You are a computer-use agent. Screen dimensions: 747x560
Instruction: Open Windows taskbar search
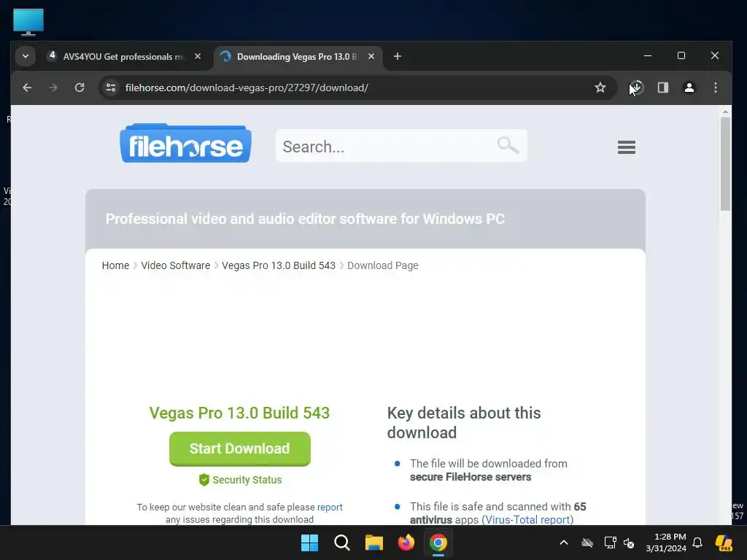[x=341, y=542]
